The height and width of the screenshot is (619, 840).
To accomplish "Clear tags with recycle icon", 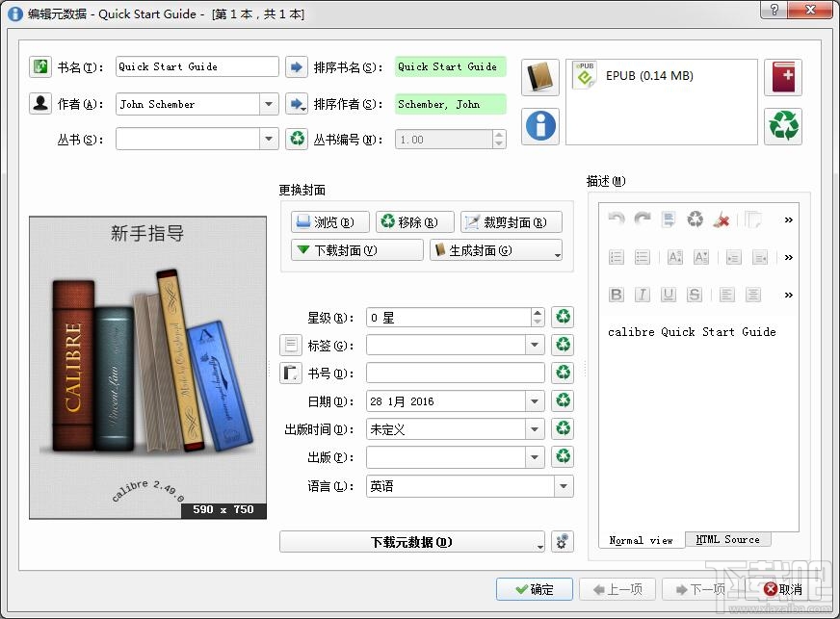I will 563,345.
